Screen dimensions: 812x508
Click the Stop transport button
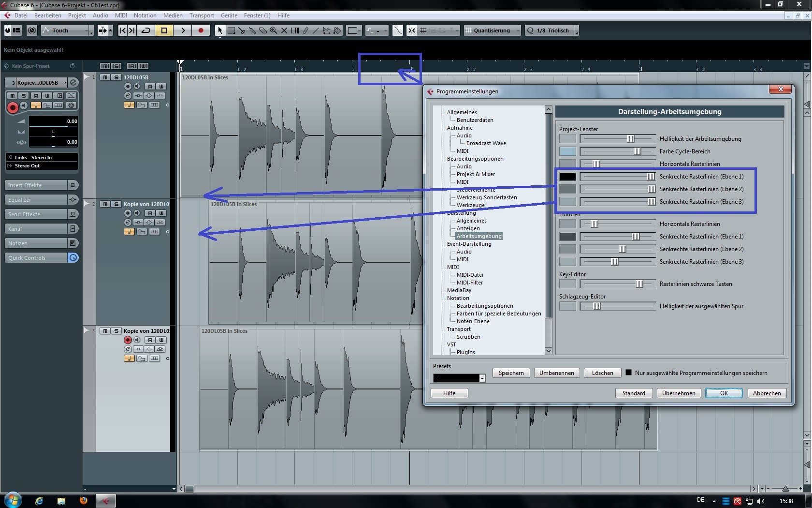pos(164,30)
